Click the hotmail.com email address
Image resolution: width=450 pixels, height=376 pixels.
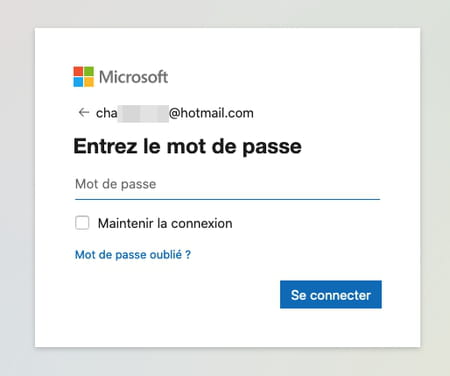pos(175,113)
